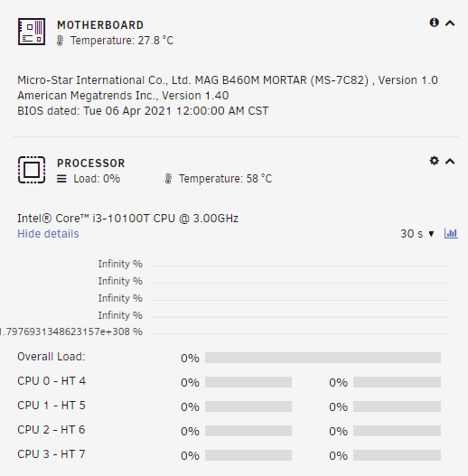Collapse the Motherboard section chevron
Image resolution: width=468 pixels, height=476 pixels.
(450, 23)
